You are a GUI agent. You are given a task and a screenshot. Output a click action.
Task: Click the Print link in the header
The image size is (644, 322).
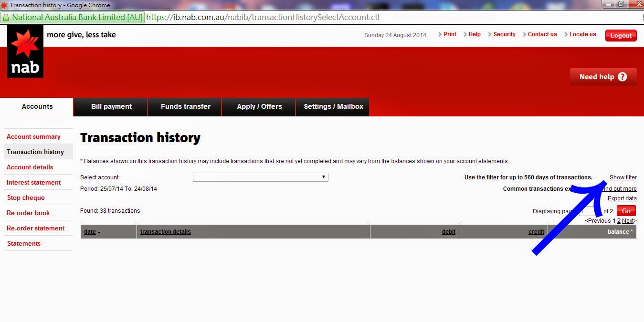450,34
